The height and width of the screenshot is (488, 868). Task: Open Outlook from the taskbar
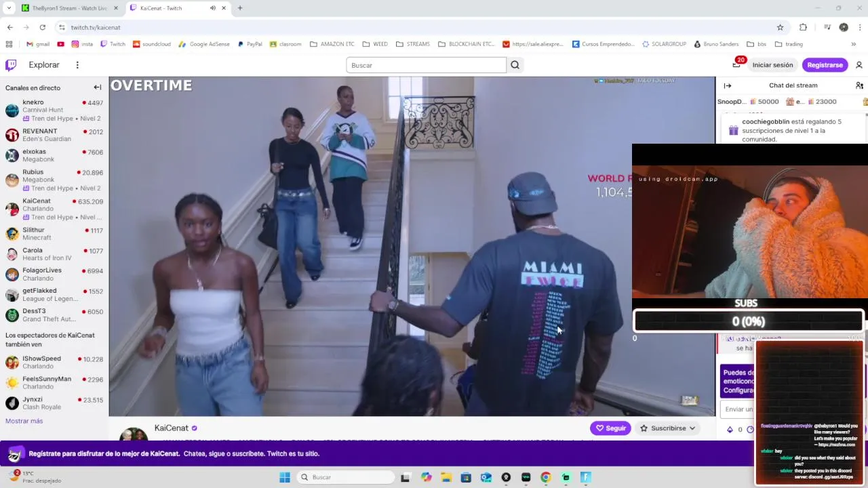[486, 477]
